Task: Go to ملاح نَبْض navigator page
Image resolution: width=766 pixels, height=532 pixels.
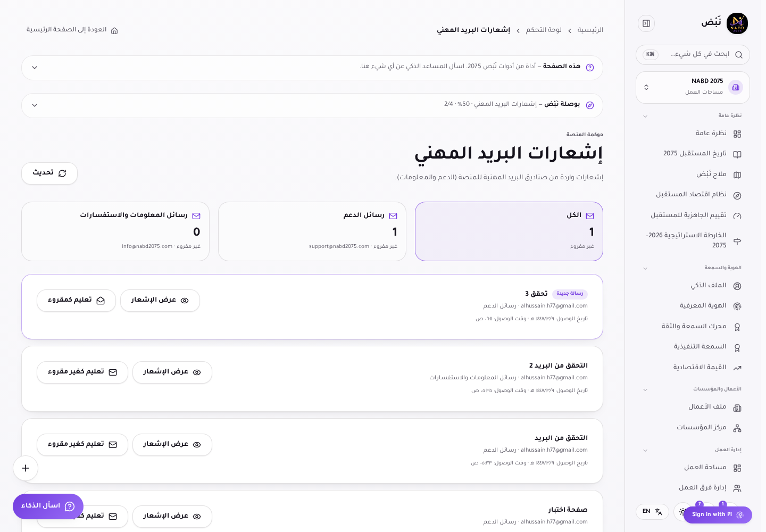Action: 693,174
